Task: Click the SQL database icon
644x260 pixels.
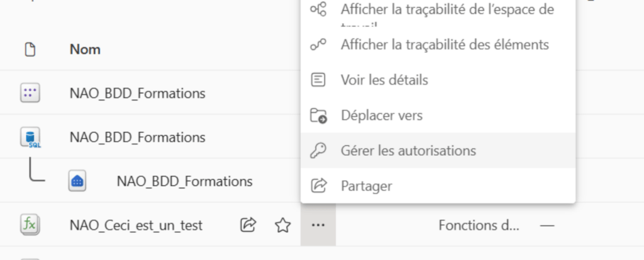Action: (30, 138)
